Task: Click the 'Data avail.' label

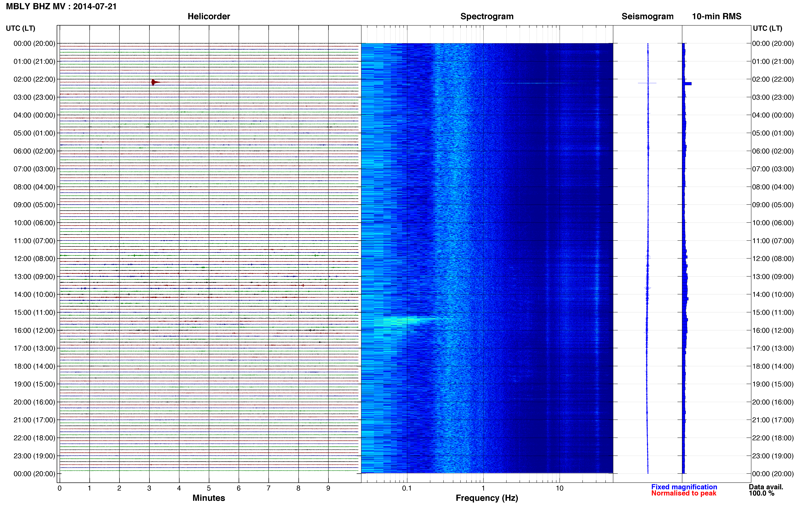Action: point(766,487)
